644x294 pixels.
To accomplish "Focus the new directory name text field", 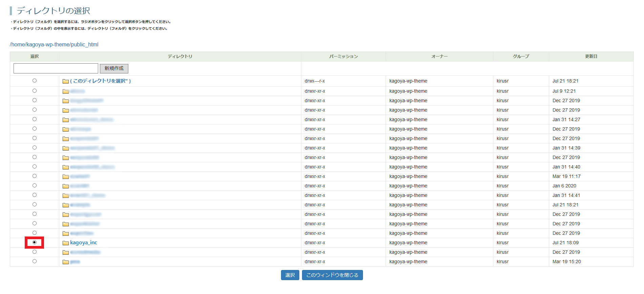I will [x=56, y=68].
